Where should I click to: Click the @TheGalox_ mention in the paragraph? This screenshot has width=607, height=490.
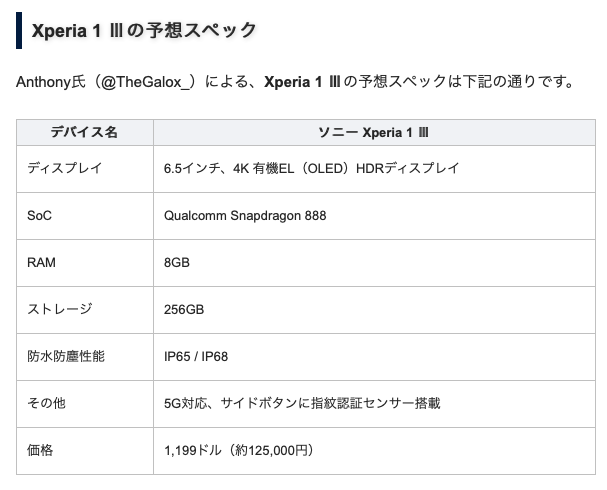[x=145, y=82]
